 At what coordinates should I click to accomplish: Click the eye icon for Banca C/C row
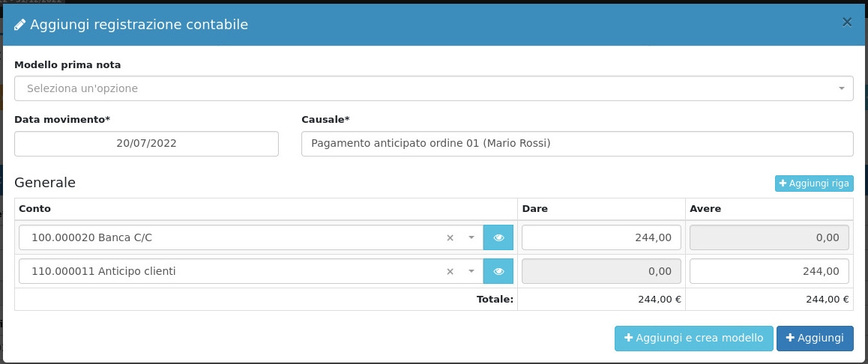(498, 237)
